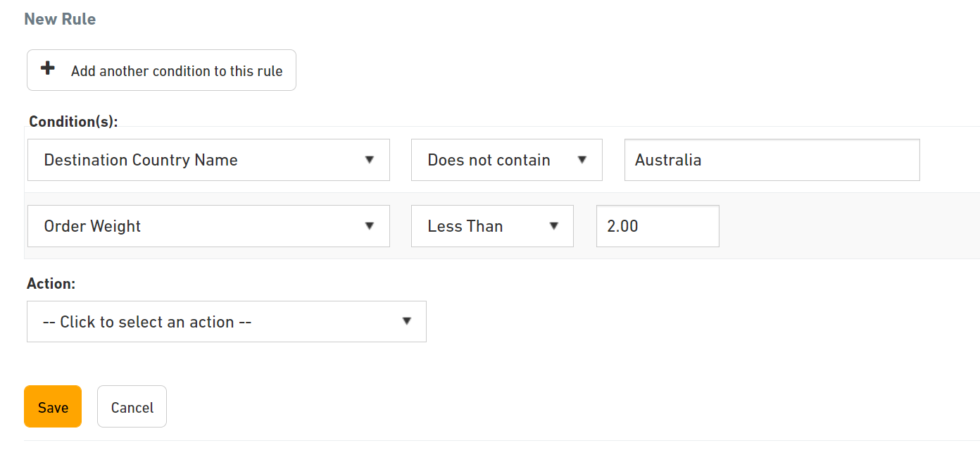Viewport: 980px width, 474px height.
Task: Focus the 2.00 weight value field
Action: [657, 226]
